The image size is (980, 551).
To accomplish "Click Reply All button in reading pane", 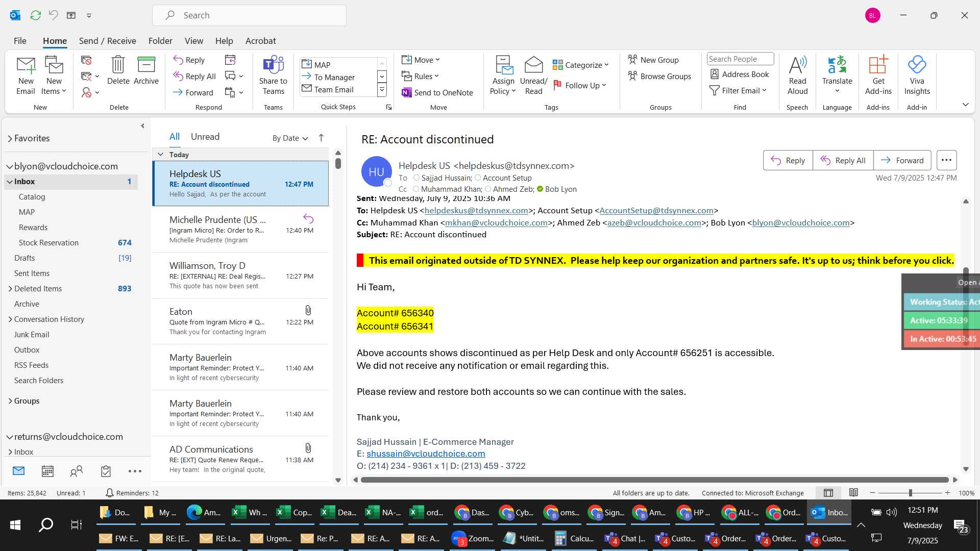I will coord(843,160).
